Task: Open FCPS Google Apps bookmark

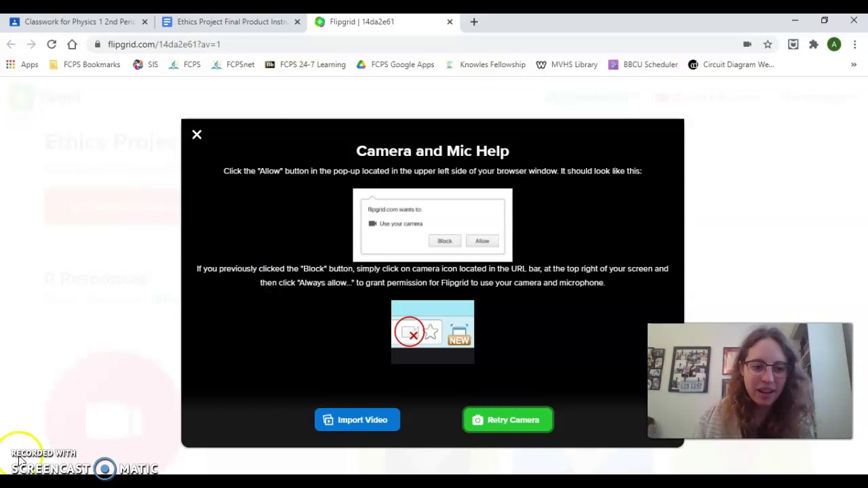Action: [395, 64]
